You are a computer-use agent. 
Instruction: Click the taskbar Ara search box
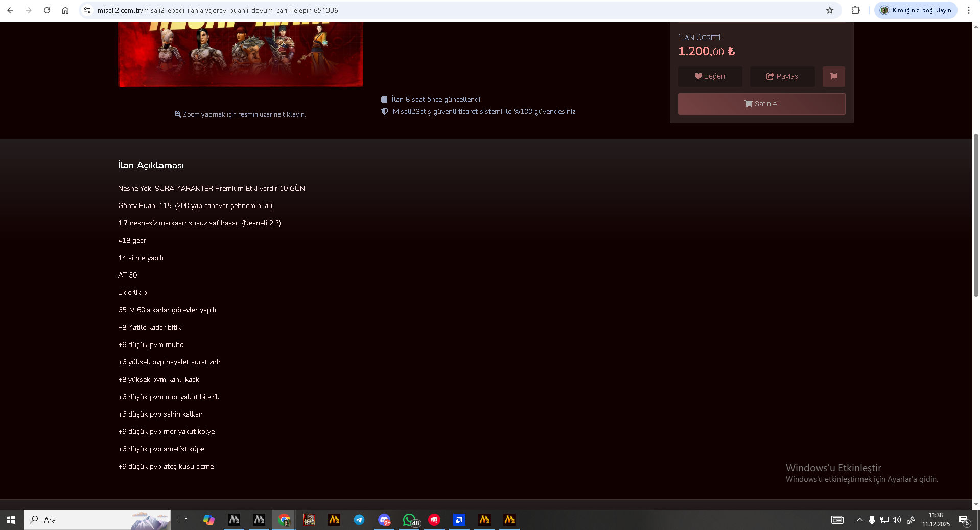point(97,520)
